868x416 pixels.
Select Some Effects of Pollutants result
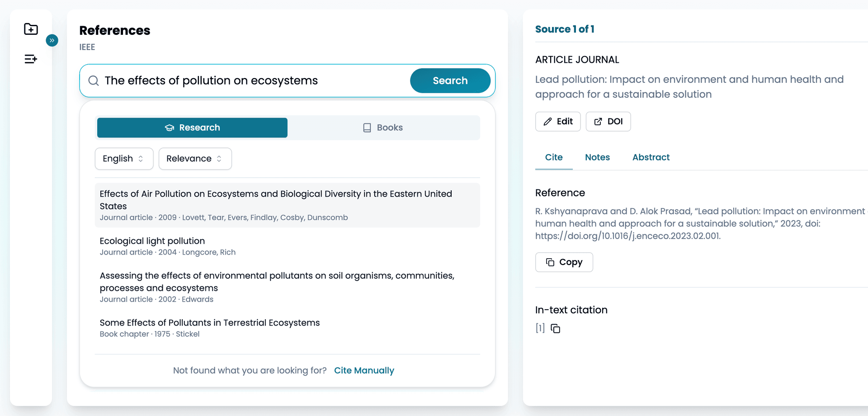[x=287, y=328]
